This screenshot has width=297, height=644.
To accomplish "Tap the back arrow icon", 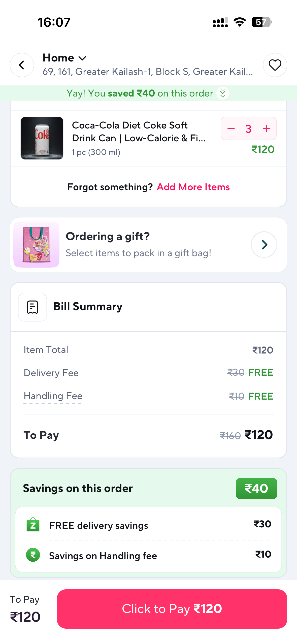I will pyautogui.click(x=22, y=65).
